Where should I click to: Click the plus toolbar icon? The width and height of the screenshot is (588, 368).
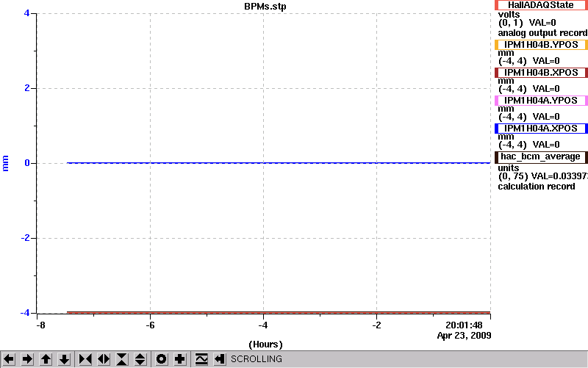point(179,359)
